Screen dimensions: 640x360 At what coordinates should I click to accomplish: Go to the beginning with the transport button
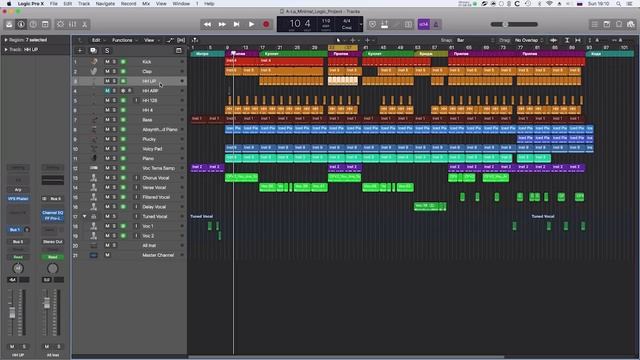pos(236,24)
